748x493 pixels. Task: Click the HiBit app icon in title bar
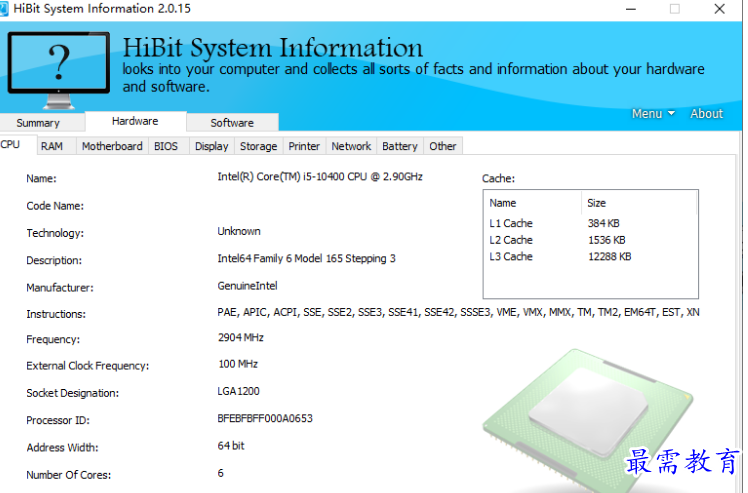(x=4, y=9)
